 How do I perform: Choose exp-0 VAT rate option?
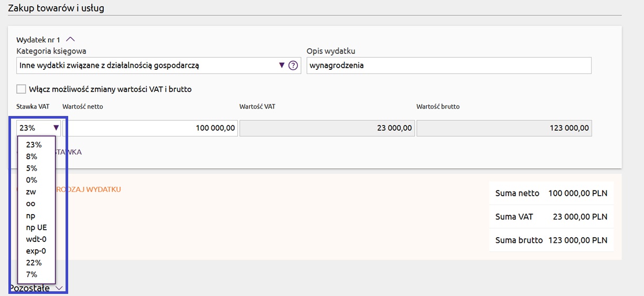tap(36, 251)
